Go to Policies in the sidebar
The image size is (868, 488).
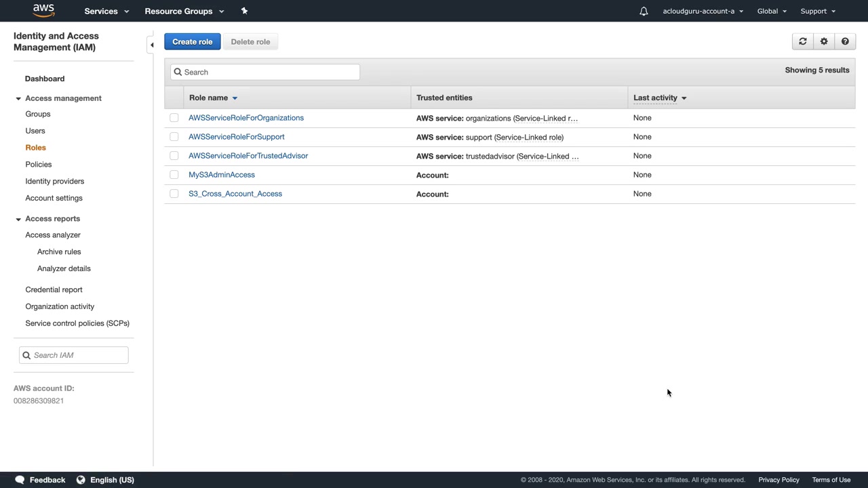[39, 164]
